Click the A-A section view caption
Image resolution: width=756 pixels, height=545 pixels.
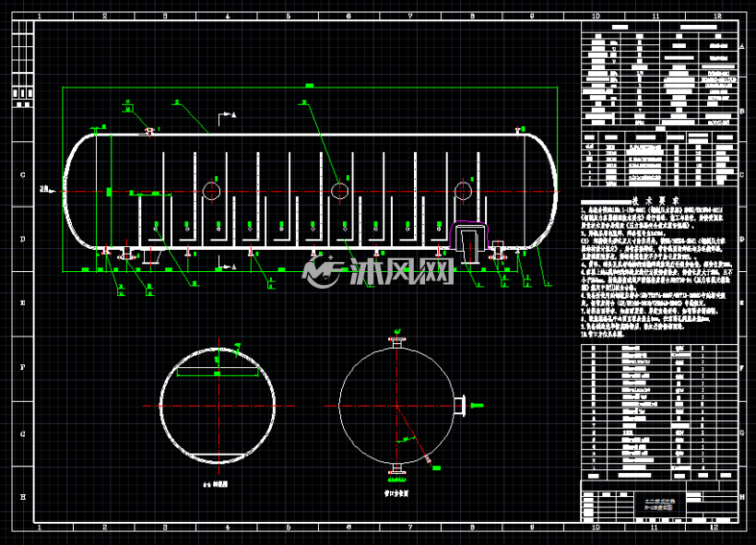point(216,484)
